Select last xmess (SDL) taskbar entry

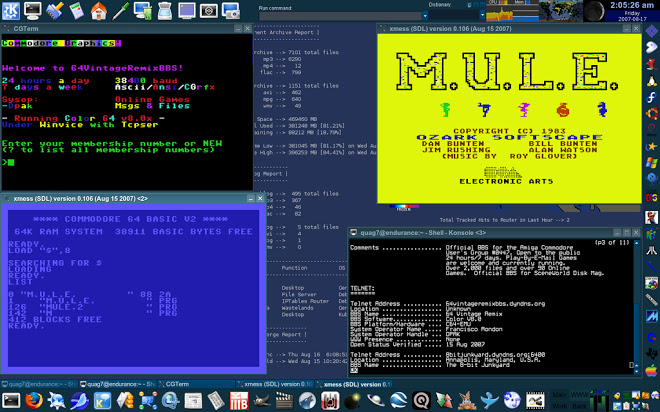tap(353, 384)
